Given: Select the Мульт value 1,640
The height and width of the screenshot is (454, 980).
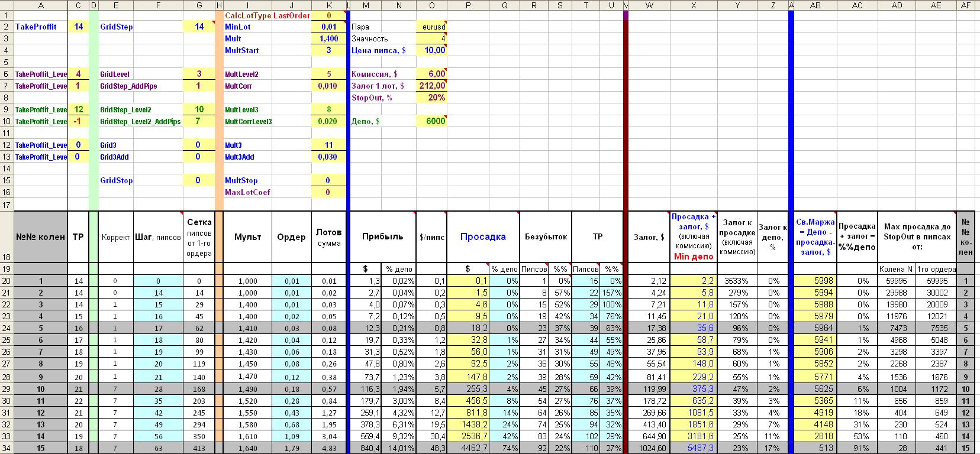Looking at the screenshot, I should [248, 448].
